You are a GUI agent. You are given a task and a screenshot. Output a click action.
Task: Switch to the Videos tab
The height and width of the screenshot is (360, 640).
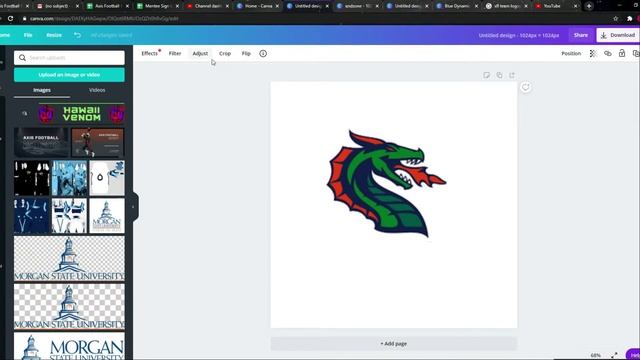click(97, 90)
